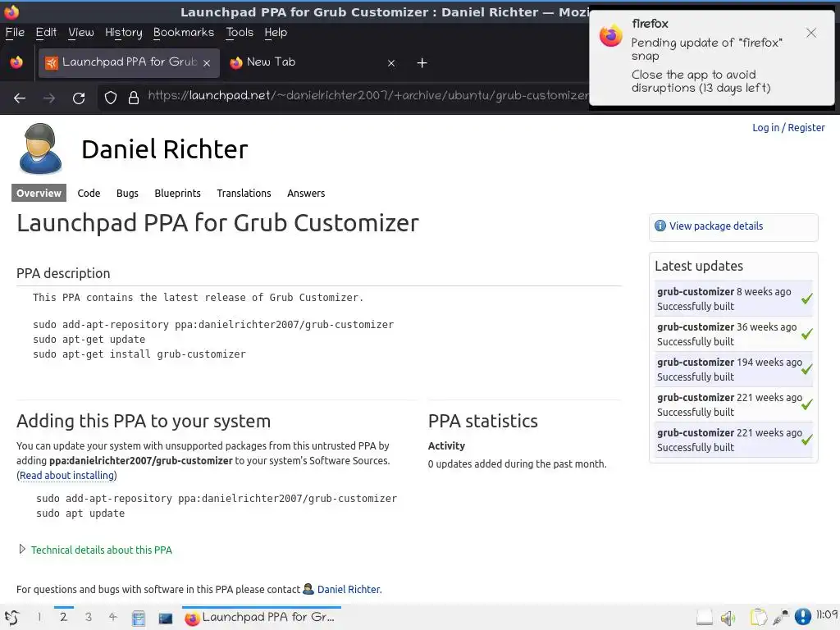Click the removable media tray icon
The width and height of the screenshot is (840, 630).
click(704, 618)
